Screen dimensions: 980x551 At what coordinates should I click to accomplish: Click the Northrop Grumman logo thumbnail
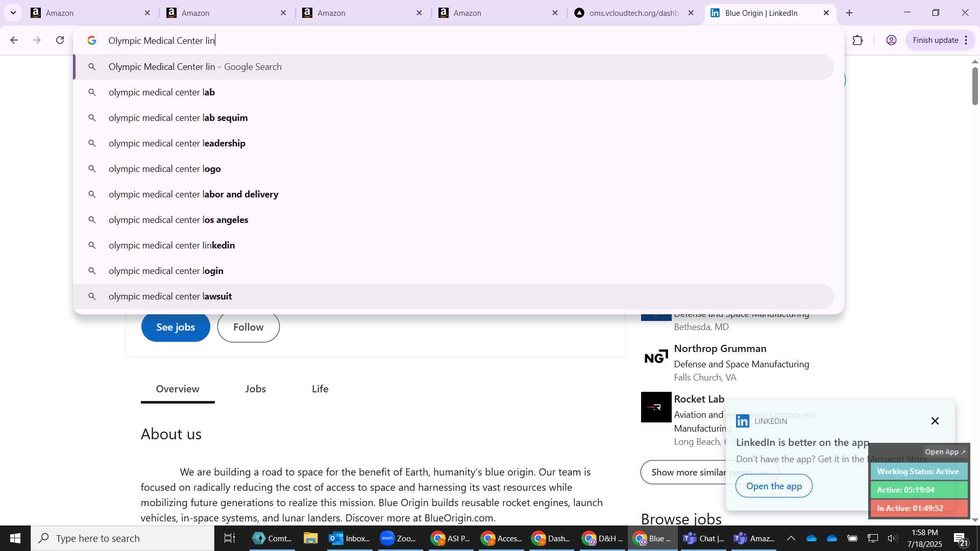[656, 357]
